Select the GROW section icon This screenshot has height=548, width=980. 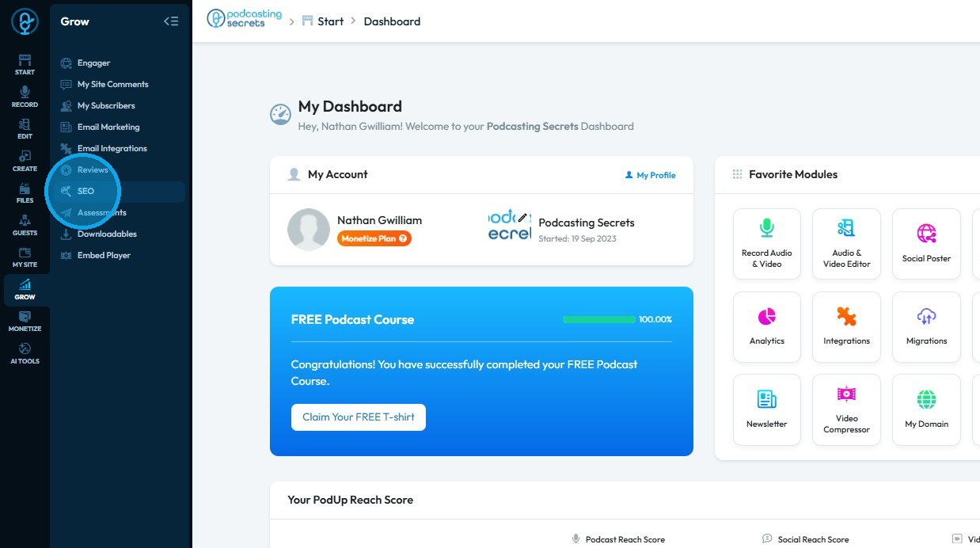point(25,290)
